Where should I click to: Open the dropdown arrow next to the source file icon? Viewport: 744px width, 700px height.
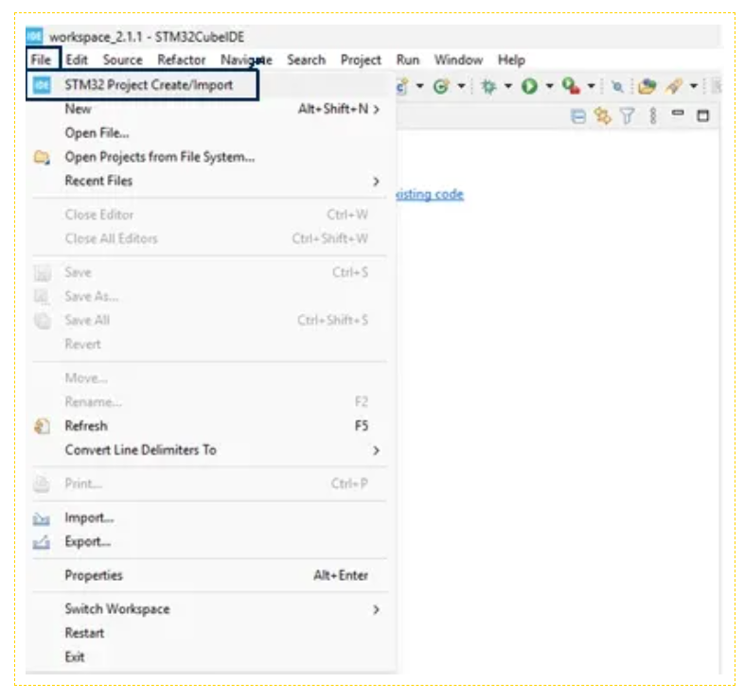tap(420, 86)
